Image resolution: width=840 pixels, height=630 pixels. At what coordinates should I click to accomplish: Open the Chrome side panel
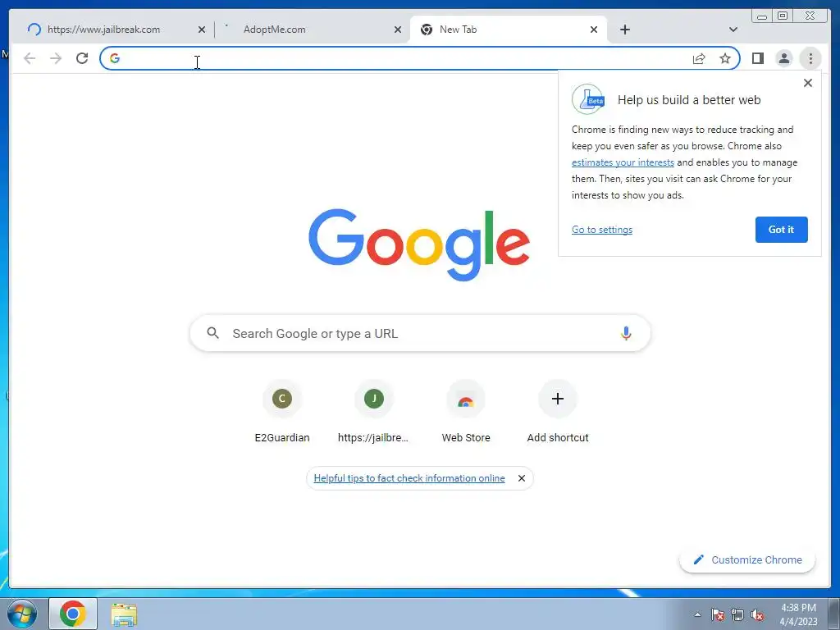(757, 58)
